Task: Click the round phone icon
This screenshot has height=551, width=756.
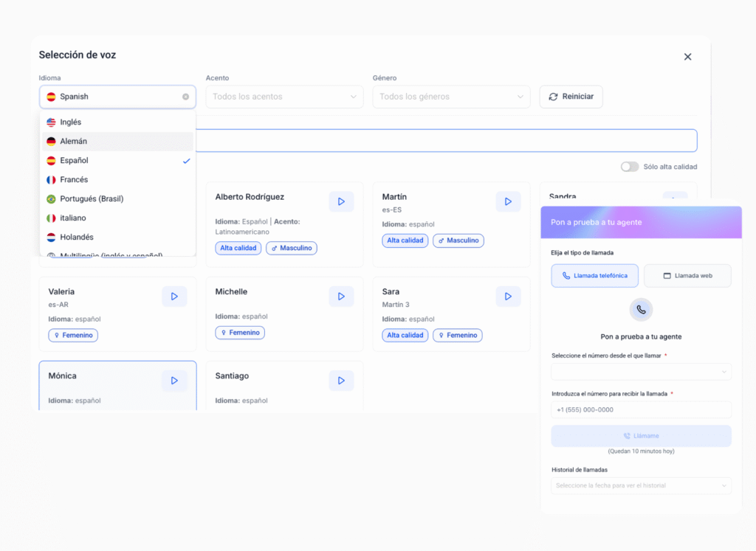Action: pos(641,310)
